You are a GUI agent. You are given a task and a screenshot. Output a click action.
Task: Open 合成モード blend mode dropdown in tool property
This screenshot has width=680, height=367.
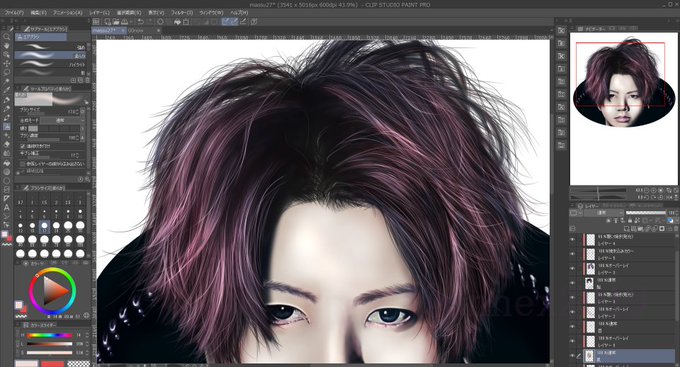63,120
